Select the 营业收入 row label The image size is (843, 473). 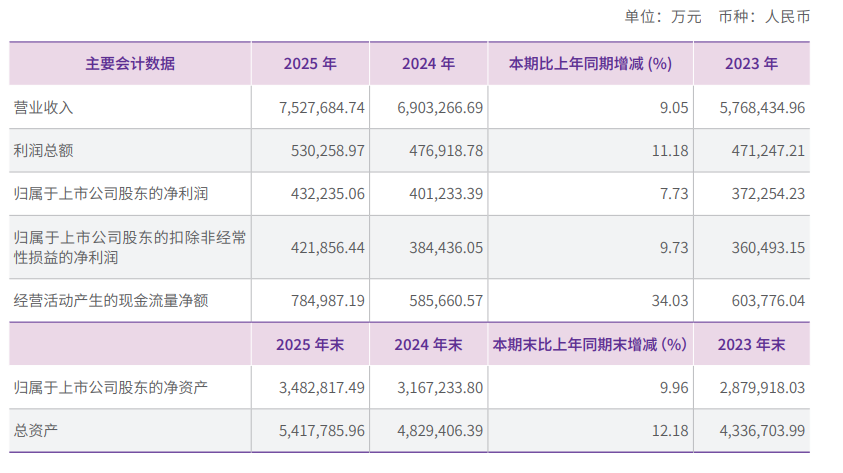44,107
